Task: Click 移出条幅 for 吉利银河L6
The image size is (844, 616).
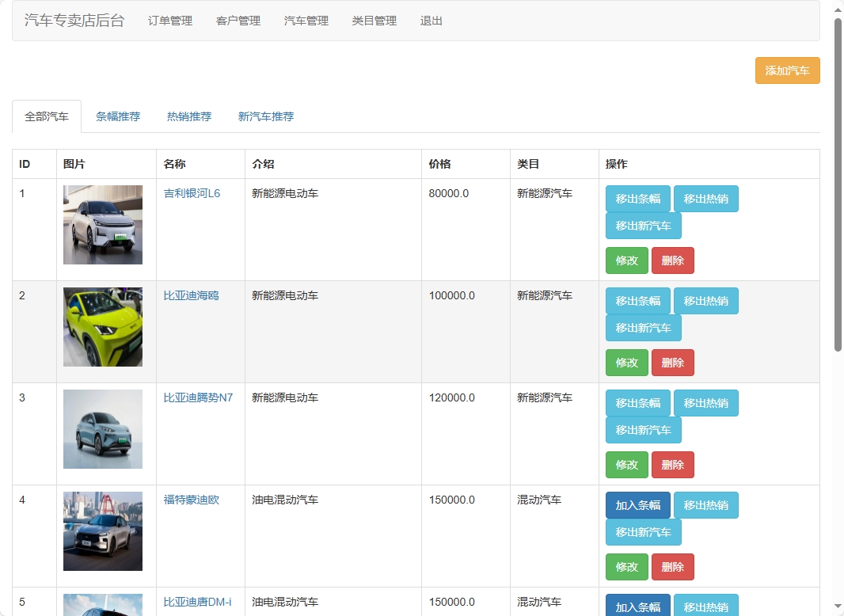Action: [637, 199]
